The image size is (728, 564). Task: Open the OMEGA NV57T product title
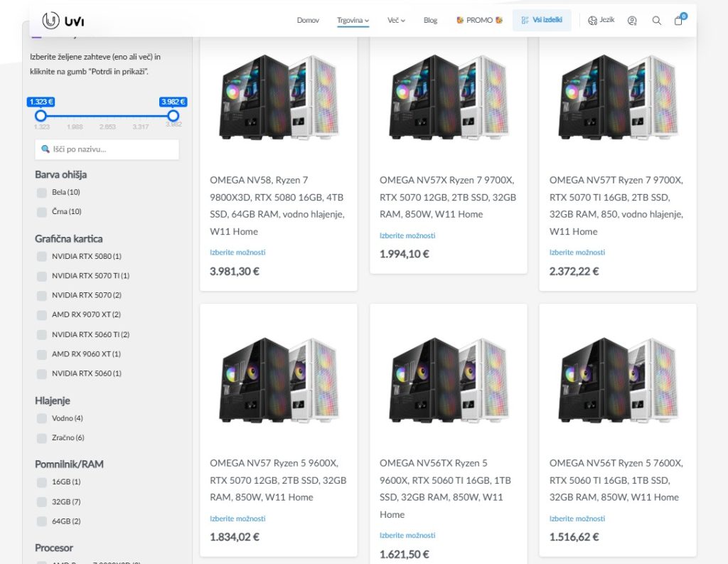[616, 206]
